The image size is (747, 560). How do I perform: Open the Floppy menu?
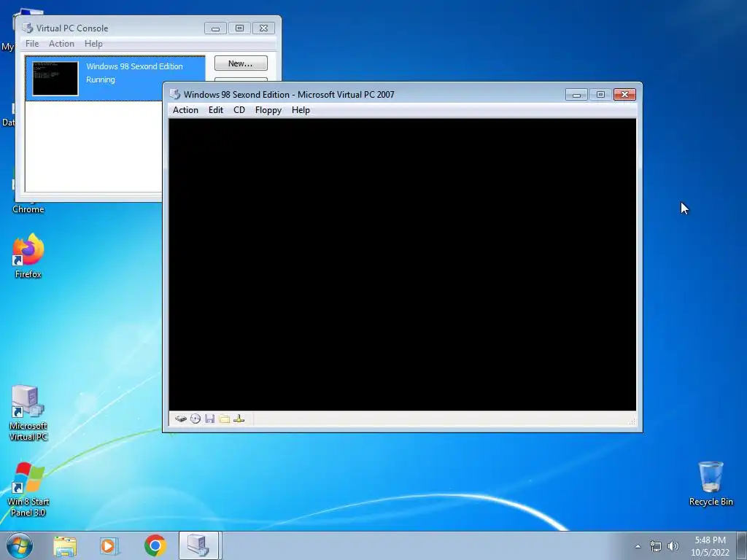coord(268,110)
